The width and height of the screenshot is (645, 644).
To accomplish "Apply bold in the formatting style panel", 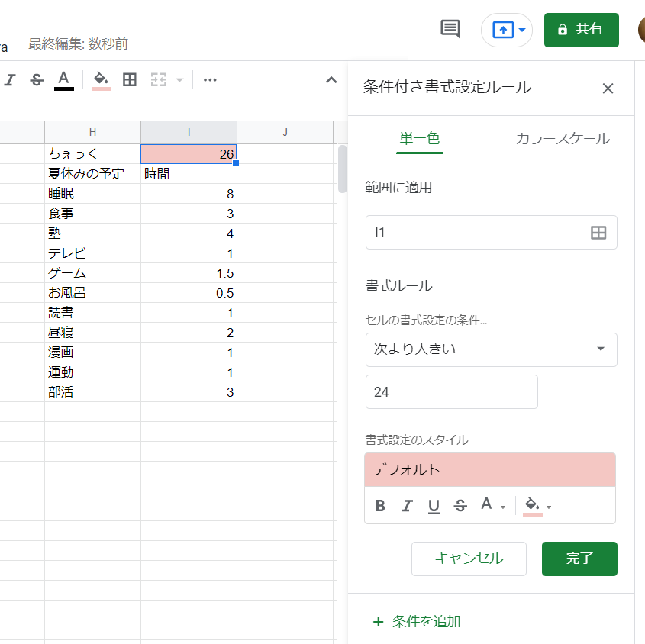I will point(379,505).
